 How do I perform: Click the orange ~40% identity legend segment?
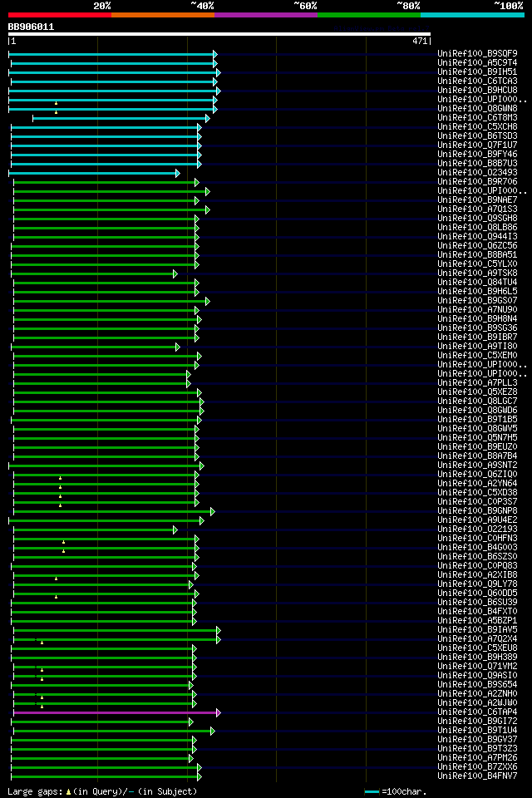click(x=163, y=15)
